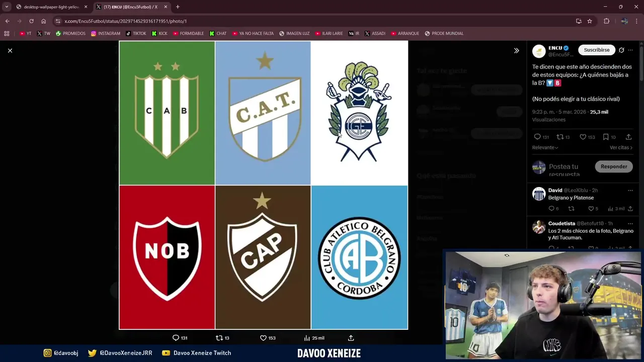Bookmark this page with the star icon
Viewport: 644px width, 362px height.
590,21
